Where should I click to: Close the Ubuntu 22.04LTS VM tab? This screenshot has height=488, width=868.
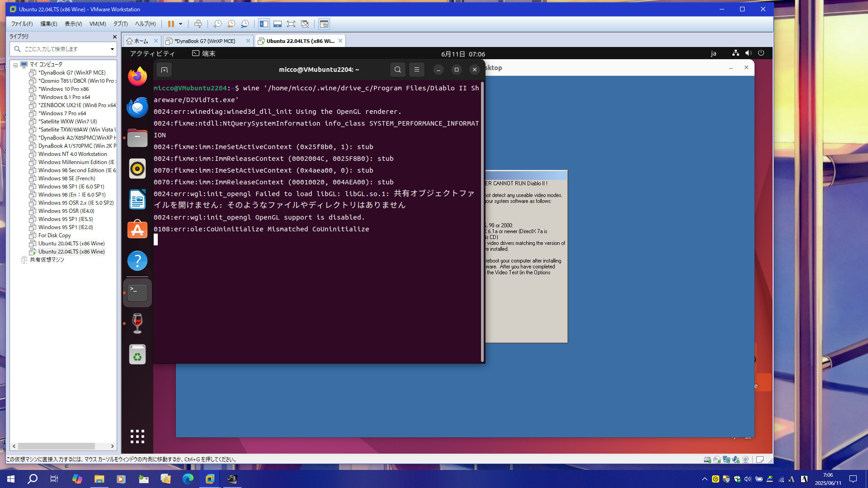pyautogui.click(x=340, y=41)
